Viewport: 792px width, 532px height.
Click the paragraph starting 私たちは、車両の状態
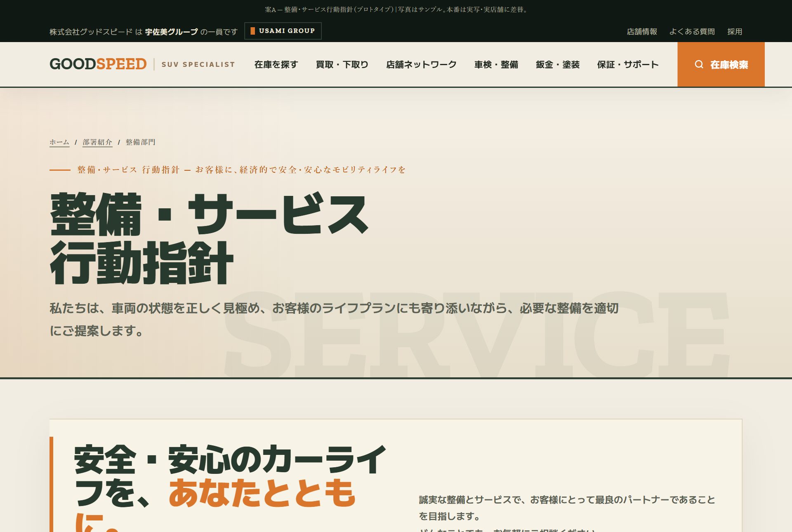point(334,319)
